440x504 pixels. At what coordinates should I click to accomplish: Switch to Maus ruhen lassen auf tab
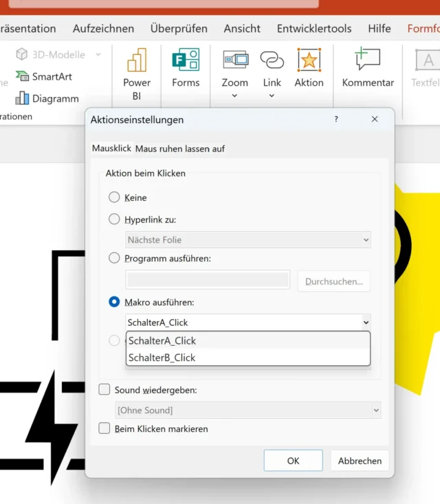[x=180, y=149]
